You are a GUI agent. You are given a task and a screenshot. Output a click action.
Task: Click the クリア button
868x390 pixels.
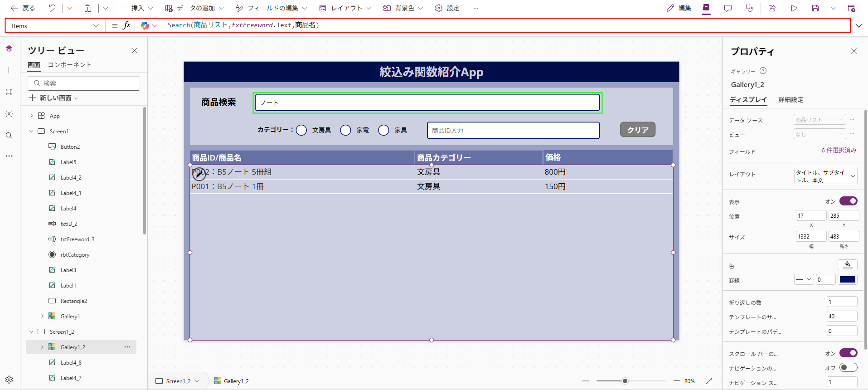coord(637,130)
